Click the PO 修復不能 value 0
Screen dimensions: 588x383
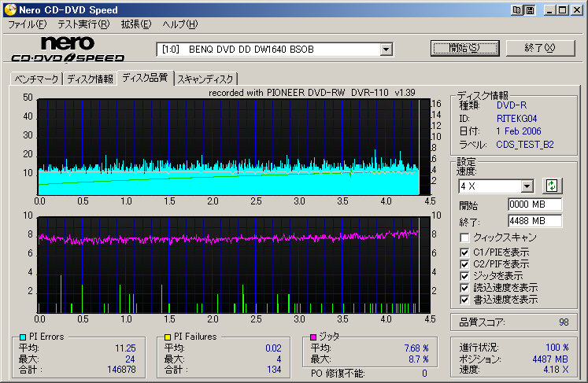tap(424, 374)
